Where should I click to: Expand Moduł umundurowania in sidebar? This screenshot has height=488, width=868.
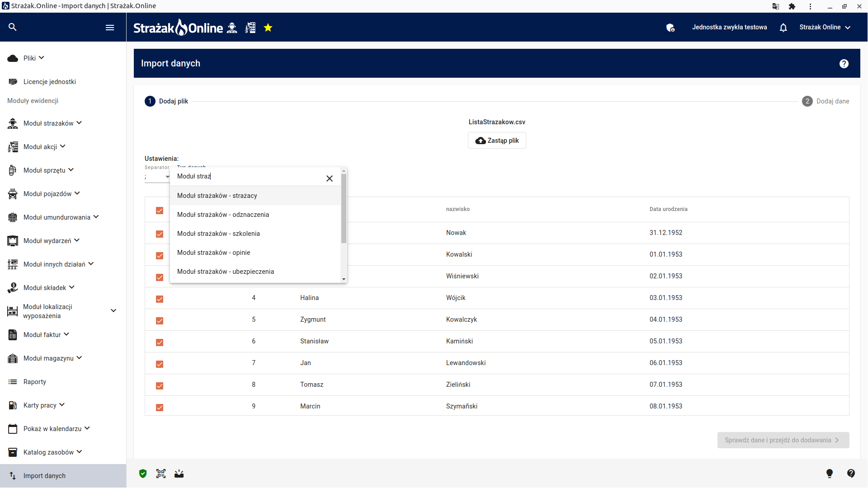click(96, 217)
